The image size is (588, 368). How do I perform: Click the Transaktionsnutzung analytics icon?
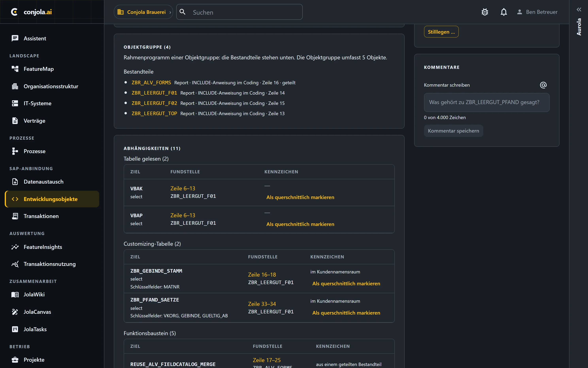15,264
